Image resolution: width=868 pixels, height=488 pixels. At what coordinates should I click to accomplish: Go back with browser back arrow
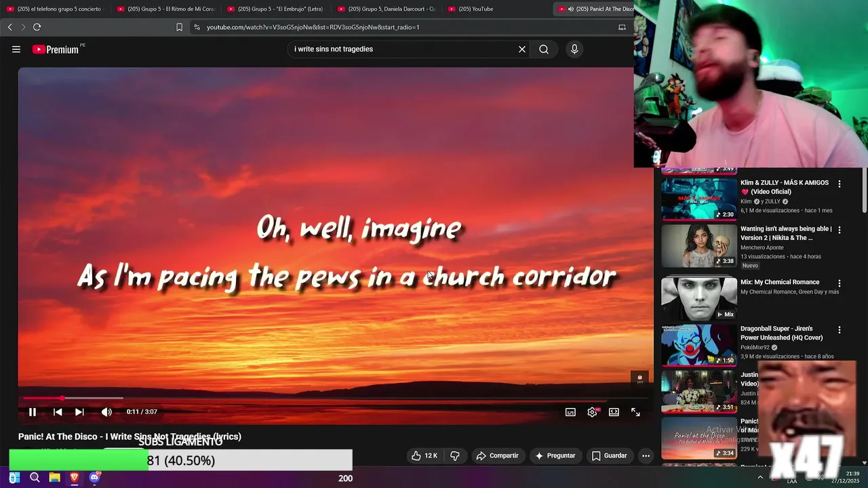click(x=9, y=27)
